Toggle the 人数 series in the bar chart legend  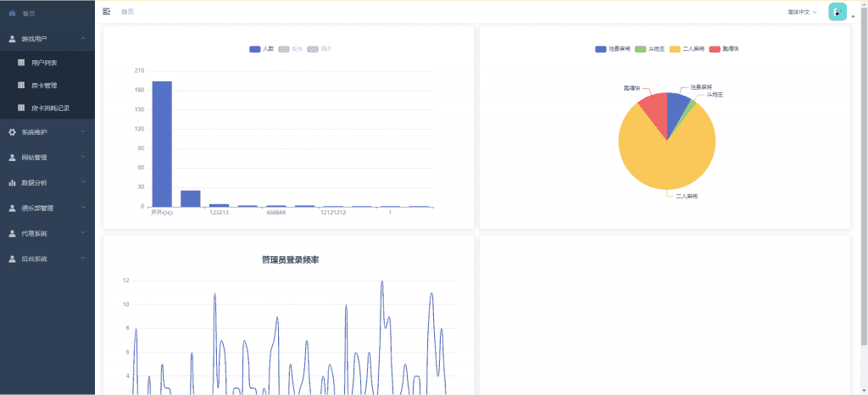point(262,48)
